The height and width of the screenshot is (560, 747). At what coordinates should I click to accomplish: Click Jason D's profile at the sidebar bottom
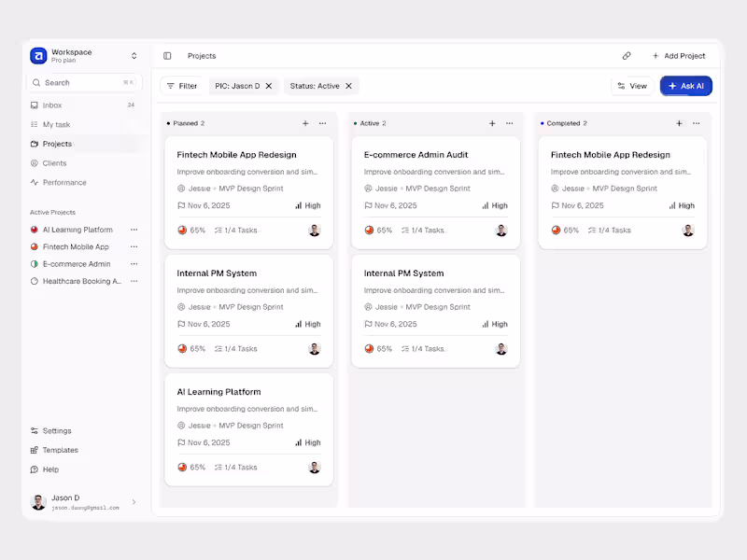(65, 501)
